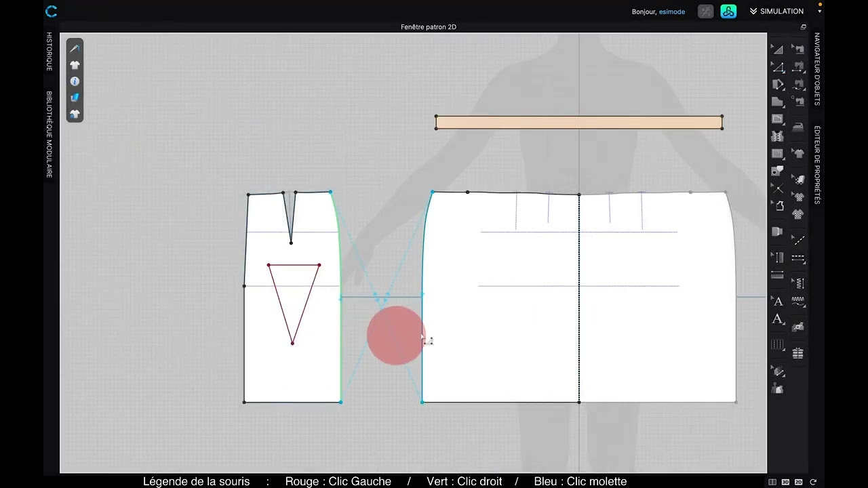Image resolution: width=868 pixels, height=488 pixels.
Task: Select the fabric pin/tack tool
Action: pyautogui.click(x=798, y=327)
